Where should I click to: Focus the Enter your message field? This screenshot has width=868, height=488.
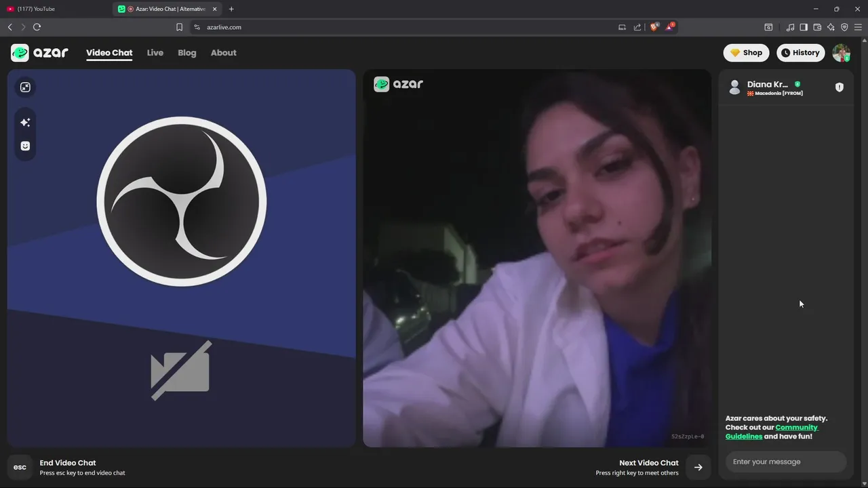[x=786, y=462]
